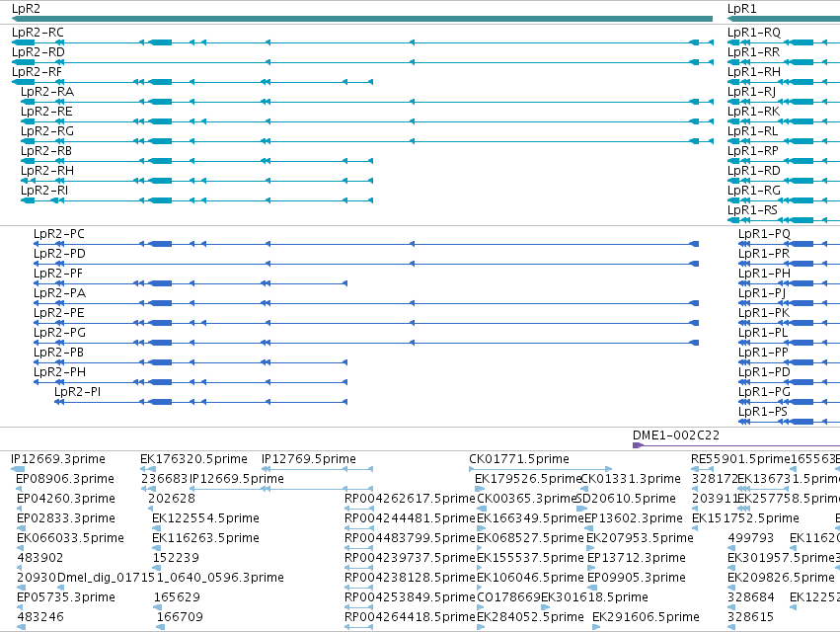Select the 166709 feature label

pos(180,617)
